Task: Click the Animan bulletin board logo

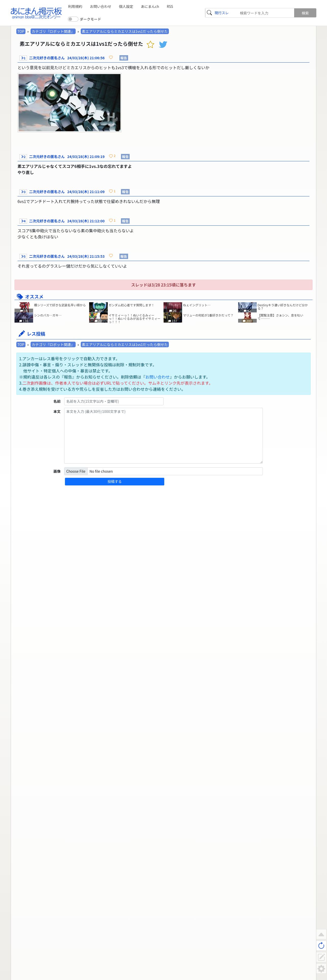Action: point(36,12)
